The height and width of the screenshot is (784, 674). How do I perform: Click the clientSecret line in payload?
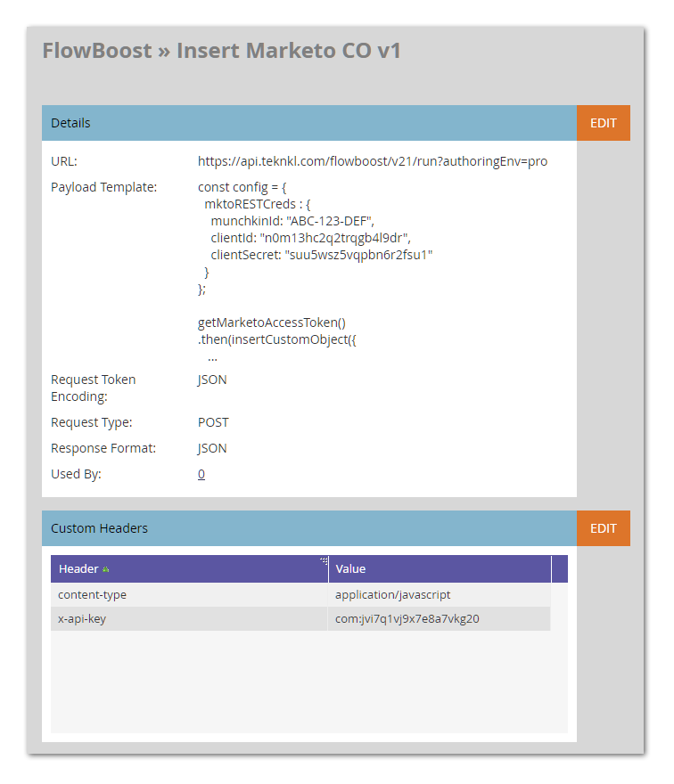321,255
